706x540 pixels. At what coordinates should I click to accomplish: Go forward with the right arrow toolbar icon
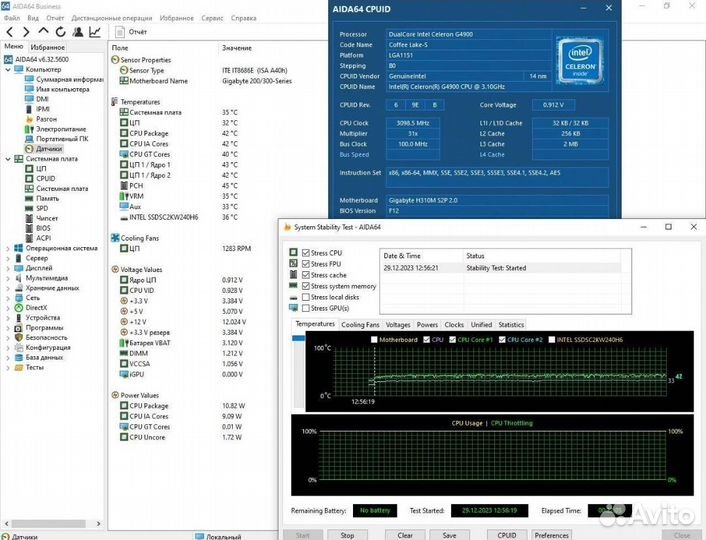click(27, 32)
